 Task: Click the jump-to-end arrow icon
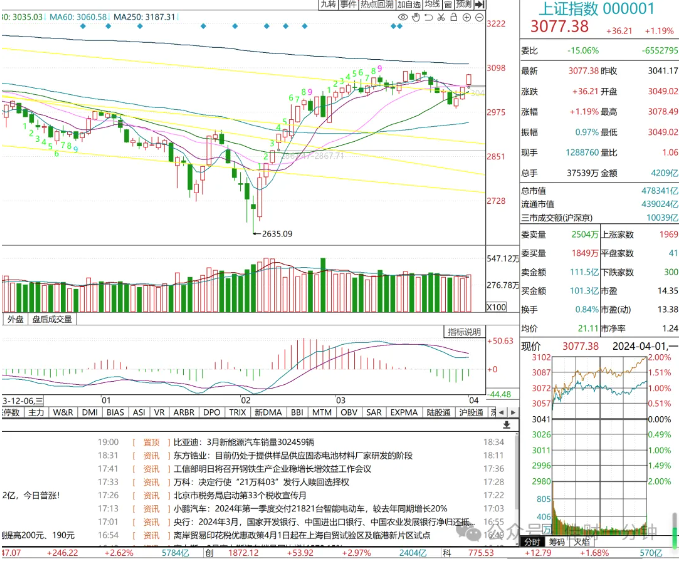(x=479, y=4)
